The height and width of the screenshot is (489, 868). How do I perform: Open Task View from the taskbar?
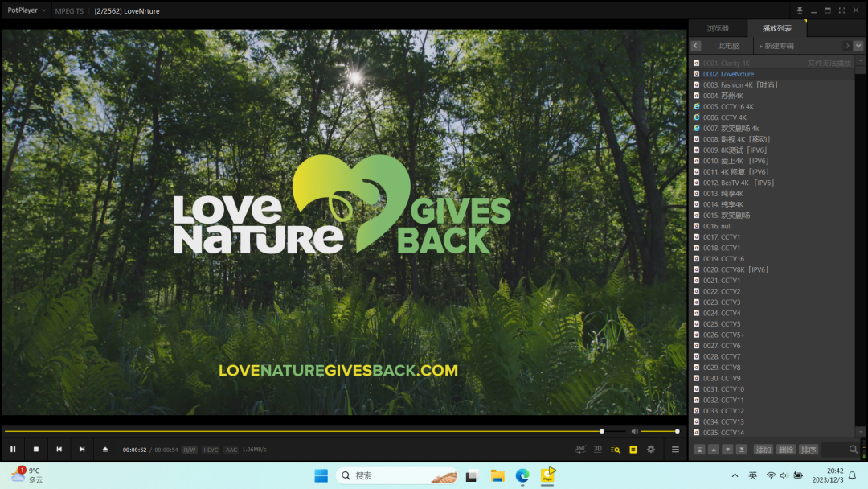coord(472,475)
